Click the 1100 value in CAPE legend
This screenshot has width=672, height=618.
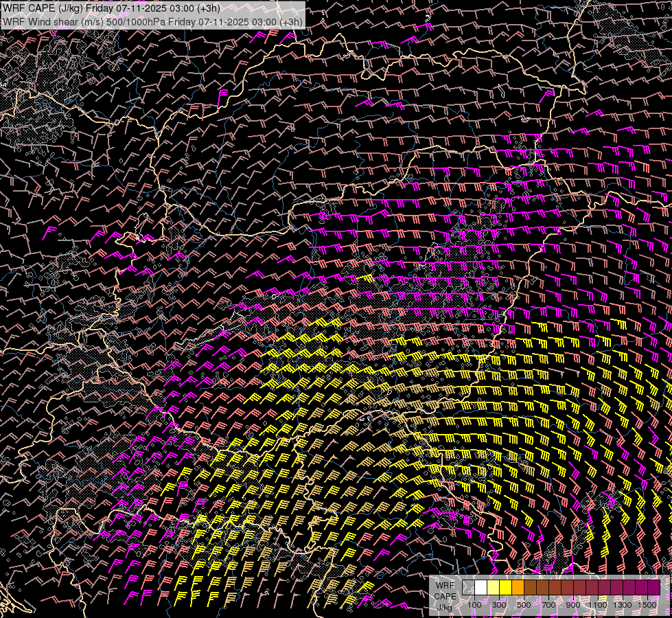pyautogui.click(x=598, y=605)
